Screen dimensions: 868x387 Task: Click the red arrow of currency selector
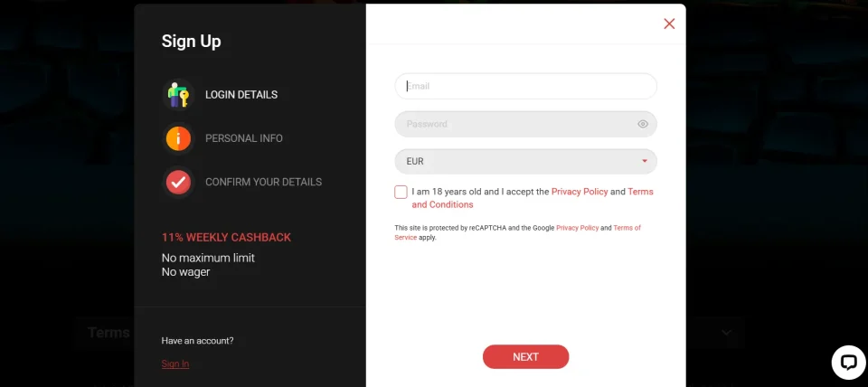(645, 161)
